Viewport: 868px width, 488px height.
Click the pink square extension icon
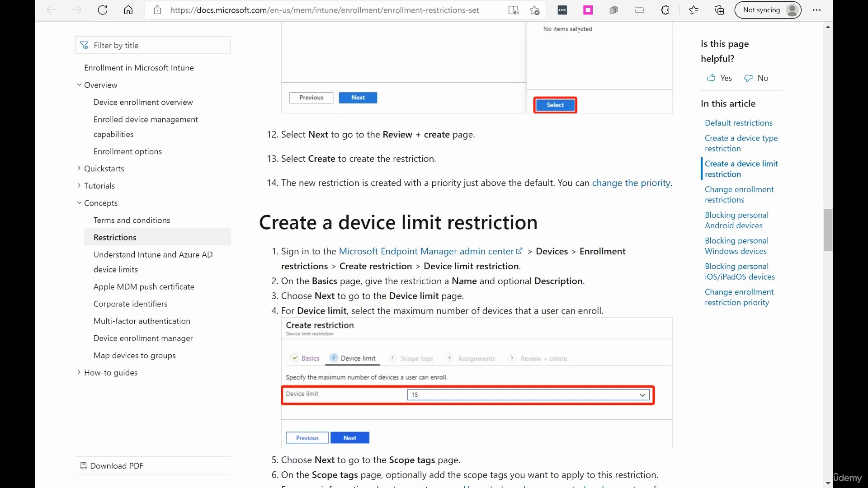point(588,10)
